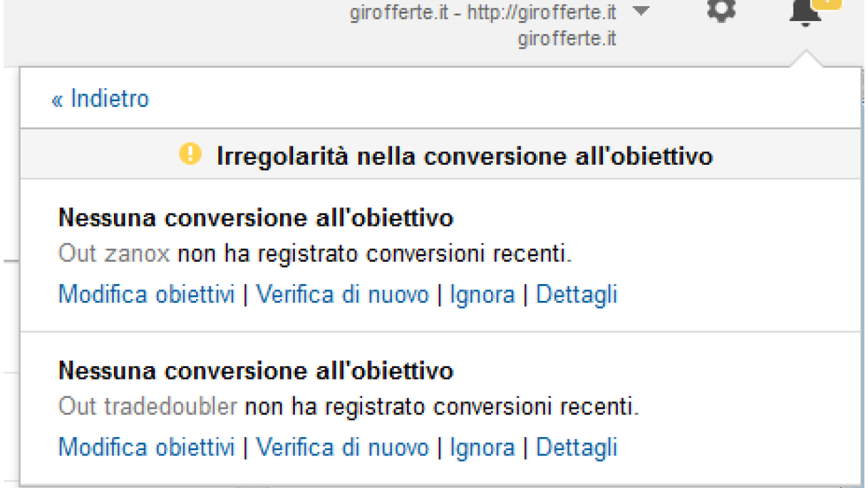Click the bell icon to close notifications panel
Image resolution: width=868 pixels, height=488 pixels.
[x=804, y=12]
